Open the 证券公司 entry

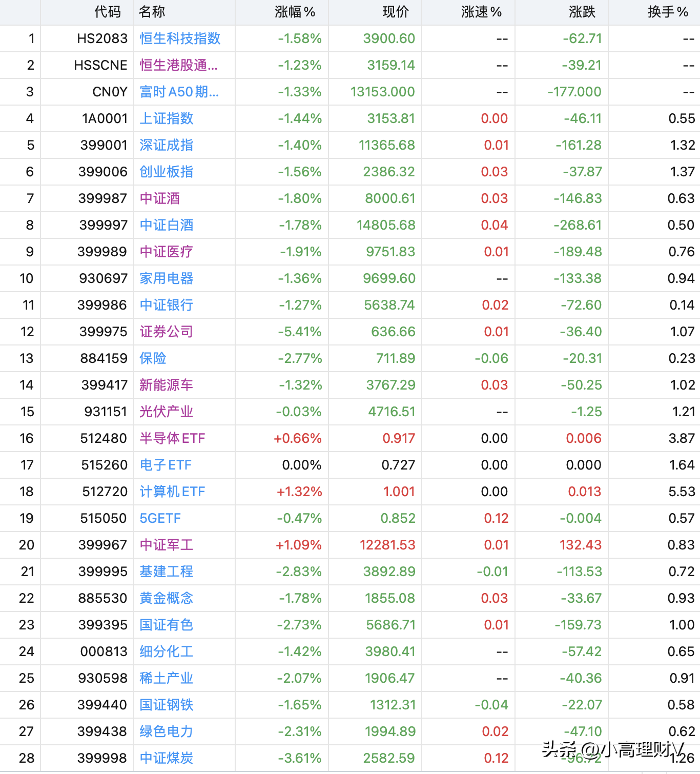(167, 332)
